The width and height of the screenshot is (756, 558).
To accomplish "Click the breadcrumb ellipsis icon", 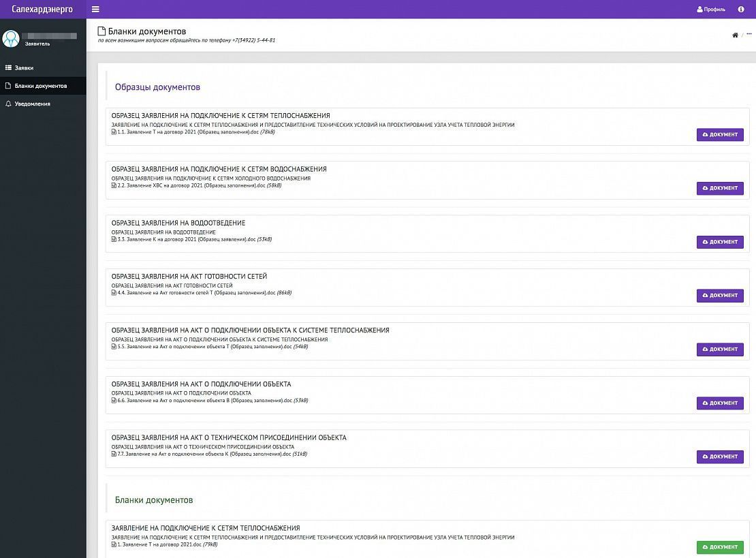I will [749, 34].
